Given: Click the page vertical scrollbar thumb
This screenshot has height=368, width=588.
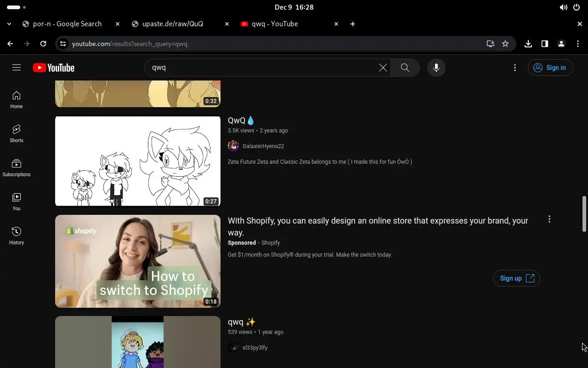Looking at the screenshot, I should point(584,214).
